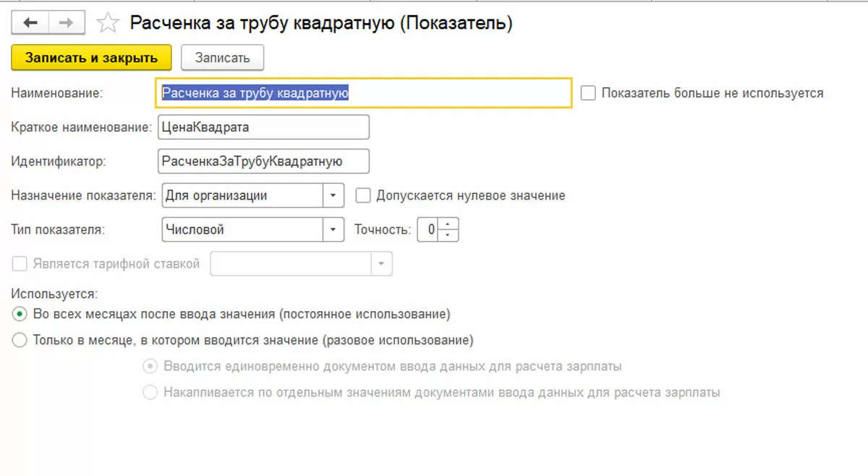Decrease precision with the down spinner arrow
This screenshot has width=868, height=476.
(449, 235)
